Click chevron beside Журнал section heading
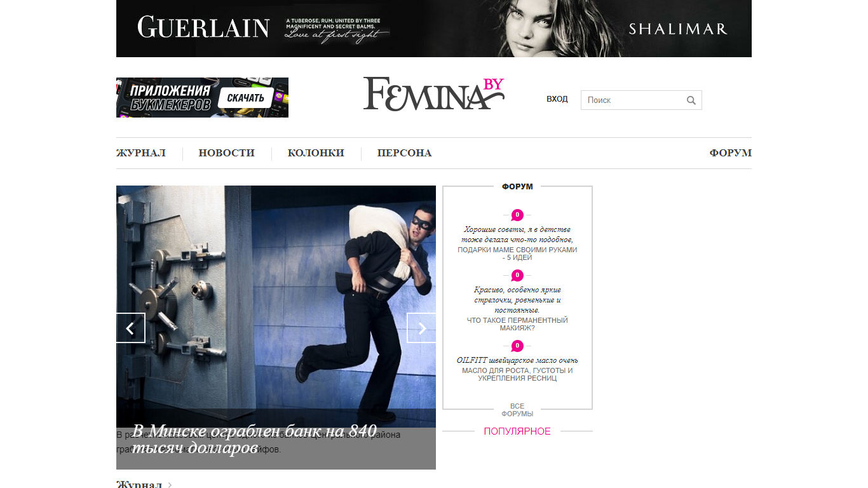The height and width of the screenshot is (488, 868). point(170,485)
